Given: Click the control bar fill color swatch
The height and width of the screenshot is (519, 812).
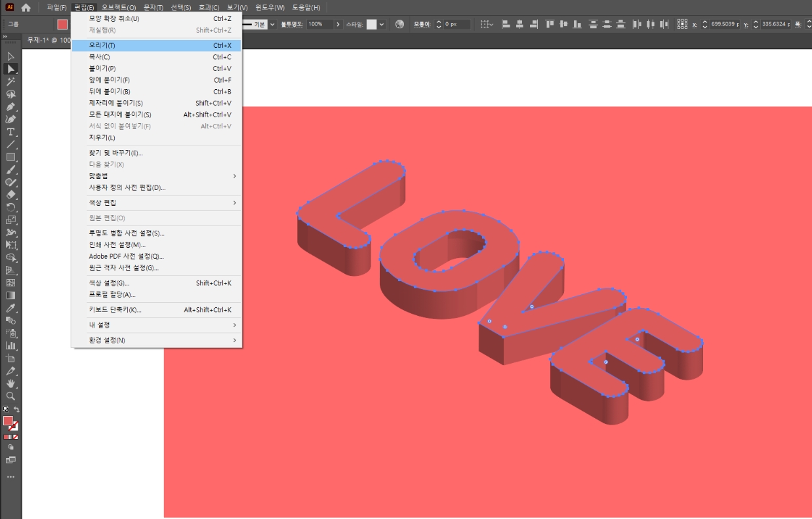Looking at the screenshot, I should 62,24.
